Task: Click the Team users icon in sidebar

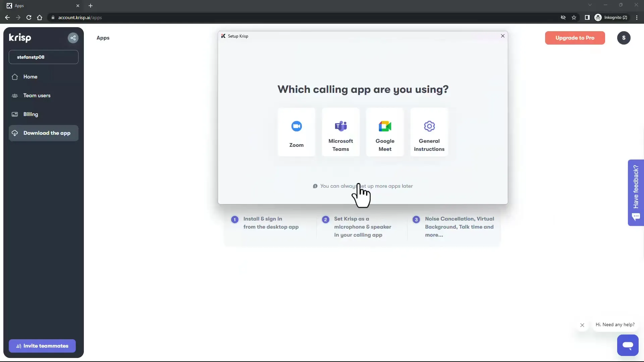Action: (x=15, y=96)
